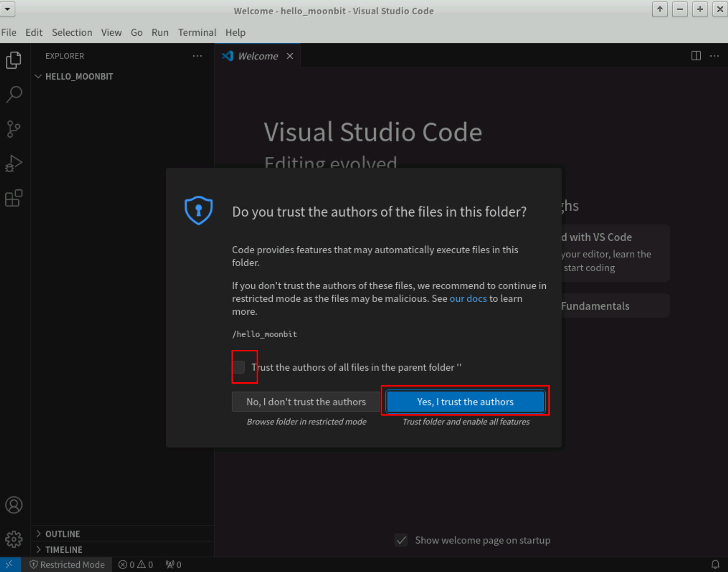This screenshot has height=572, width=728.
Task: Click the notifications bell in status bar
Action: click(715, 564)
